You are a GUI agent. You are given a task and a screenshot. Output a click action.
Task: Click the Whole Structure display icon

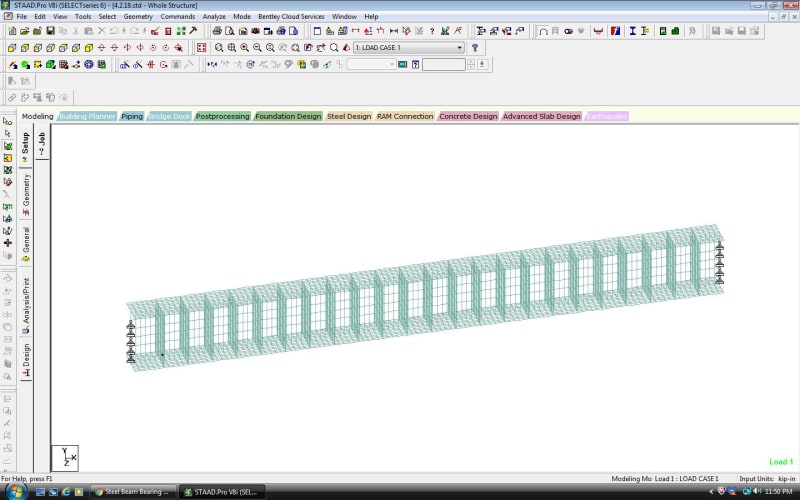(x=202, y=48)
